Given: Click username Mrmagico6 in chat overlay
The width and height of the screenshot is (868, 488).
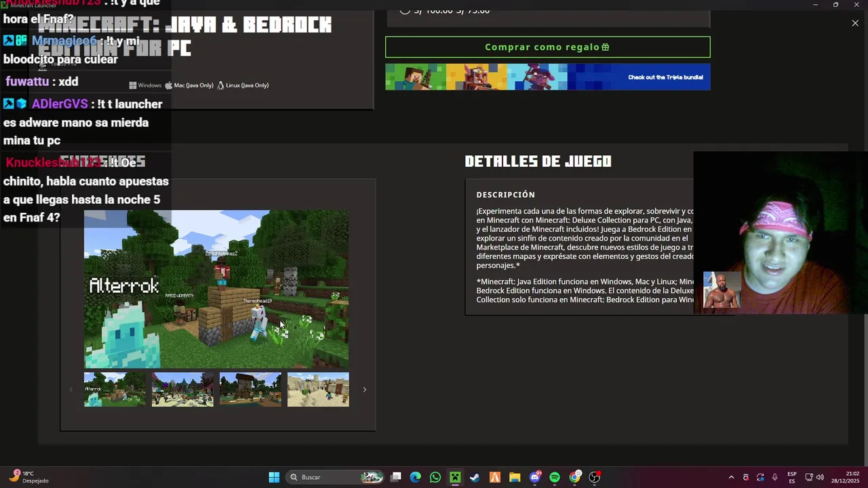Looking at the screenshot, I should tap(64, 41).
